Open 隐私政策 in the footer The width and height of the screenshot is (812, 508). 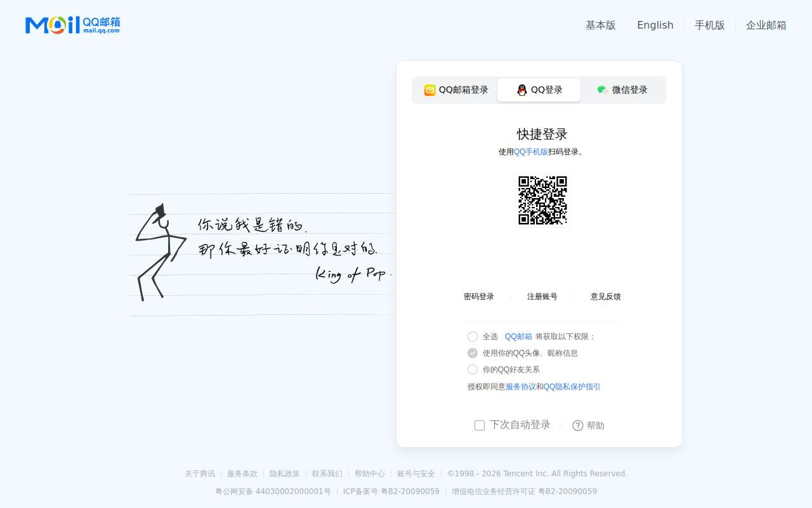[x=285, y=474]
